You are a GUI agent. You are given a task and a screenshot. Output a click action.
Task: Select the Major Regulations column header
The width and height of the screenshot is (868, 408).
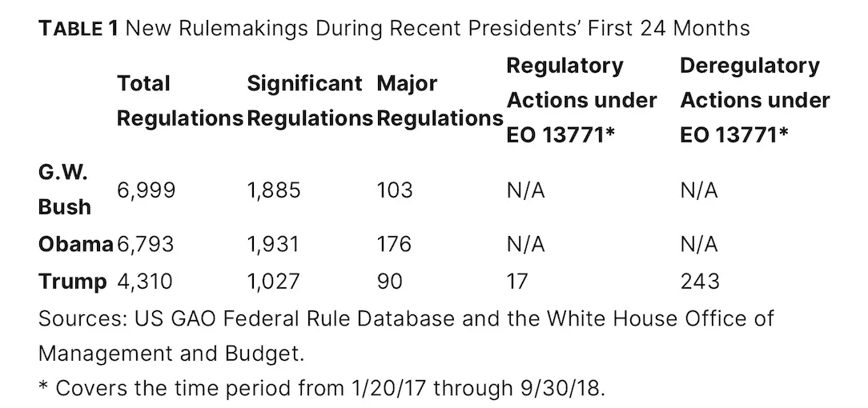439,101
